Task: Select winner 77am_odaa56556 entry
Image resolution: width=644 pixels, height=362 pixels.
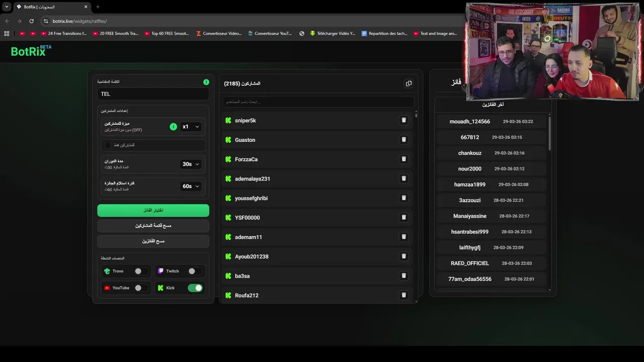Action: [x=491, y=279]
